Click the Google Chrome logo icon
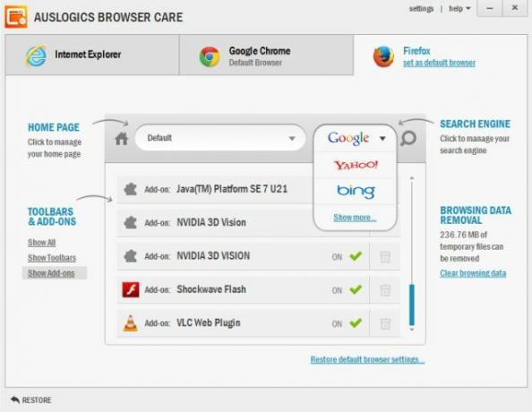 pos(210,56)
